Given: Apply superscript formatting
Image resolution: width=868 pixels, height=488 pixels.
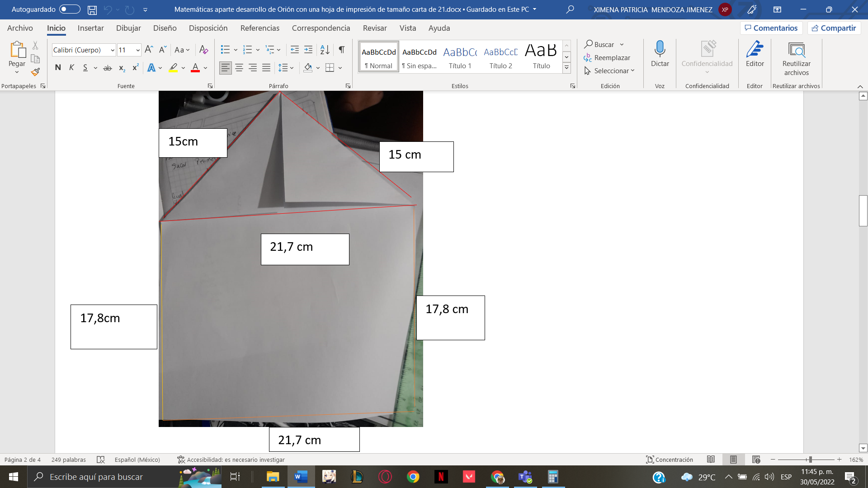Looking at the screenshot, I should point(134,67).
